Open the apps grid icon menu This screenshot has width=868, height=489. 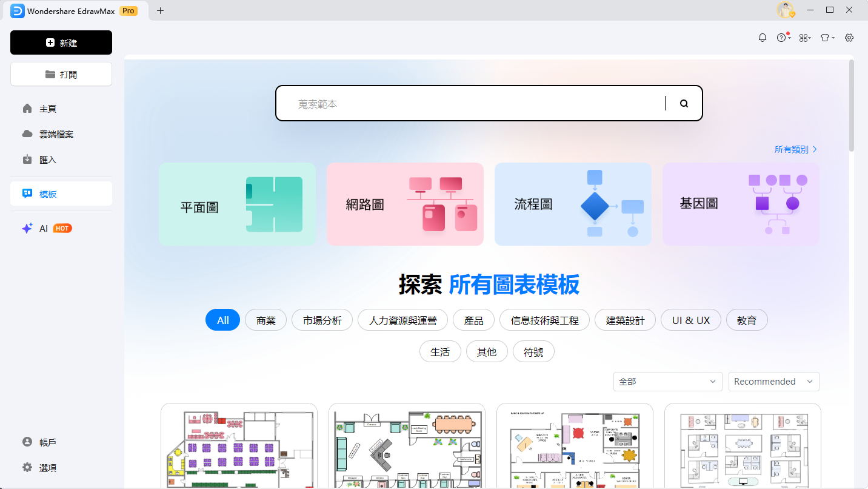(x=804, y=38)
